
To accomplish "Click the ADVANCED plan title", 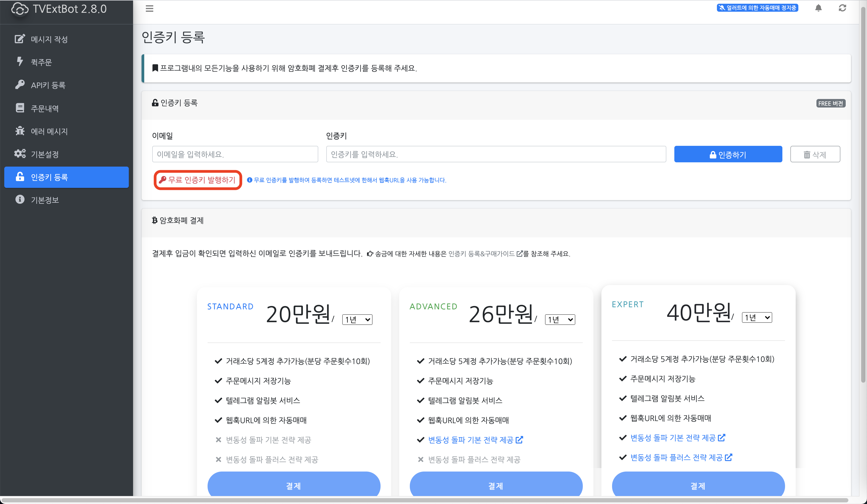I will point(433,306).
